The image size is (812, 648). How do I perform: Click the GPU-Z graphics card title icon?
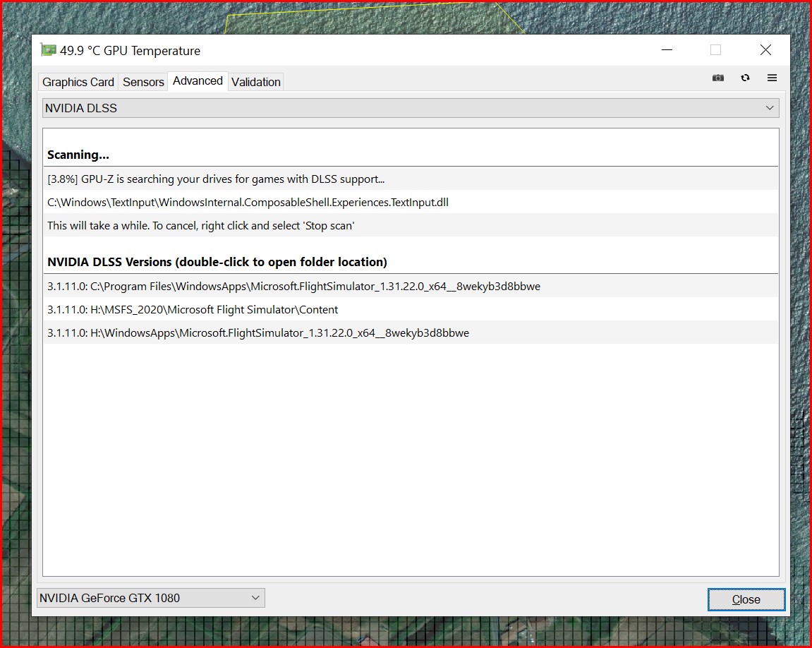(48, 50)
